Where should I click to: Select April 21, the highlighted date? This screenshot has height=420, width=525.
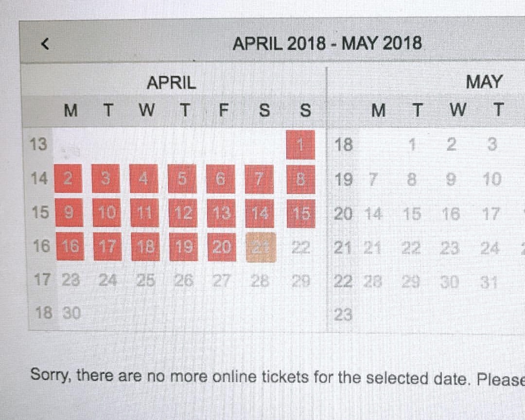[x=261, y=247]
